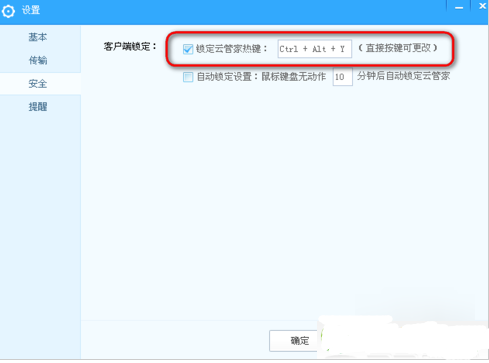Enable the 自动锁定设置 checkbox

pyautogui.click(x=188, y=77)
